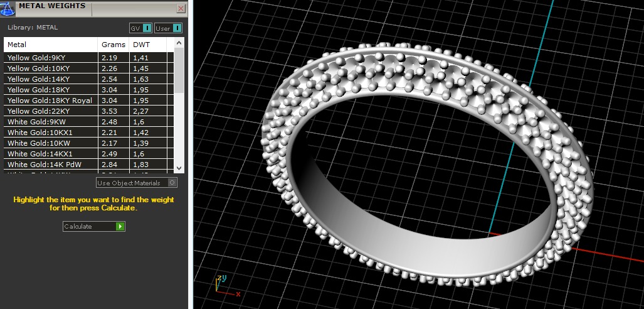Select the Yellow Gold:22KY row
644x309 pixels.
coord(88,111)
